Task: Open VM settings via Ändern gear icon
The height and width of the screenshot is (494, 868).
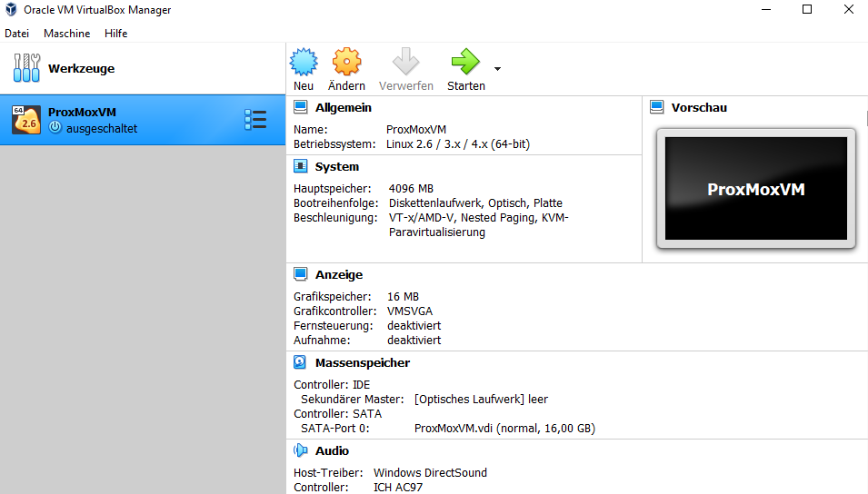Action: click(346, 62)
